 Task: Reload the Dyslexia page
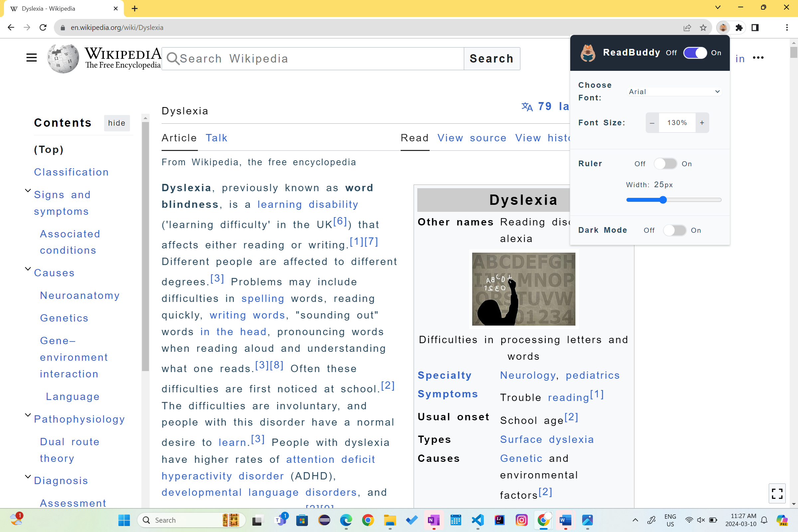(43, 28)
